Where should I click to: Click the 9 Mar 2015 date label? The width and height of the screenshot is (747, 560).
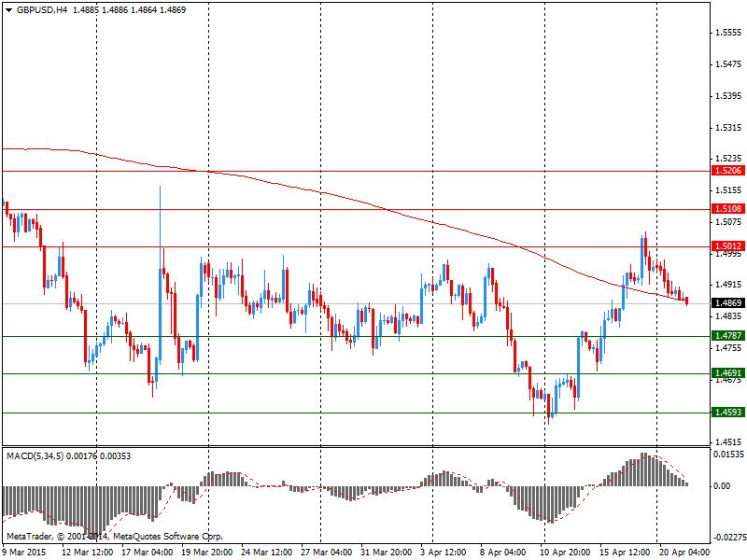coord(24,553)
